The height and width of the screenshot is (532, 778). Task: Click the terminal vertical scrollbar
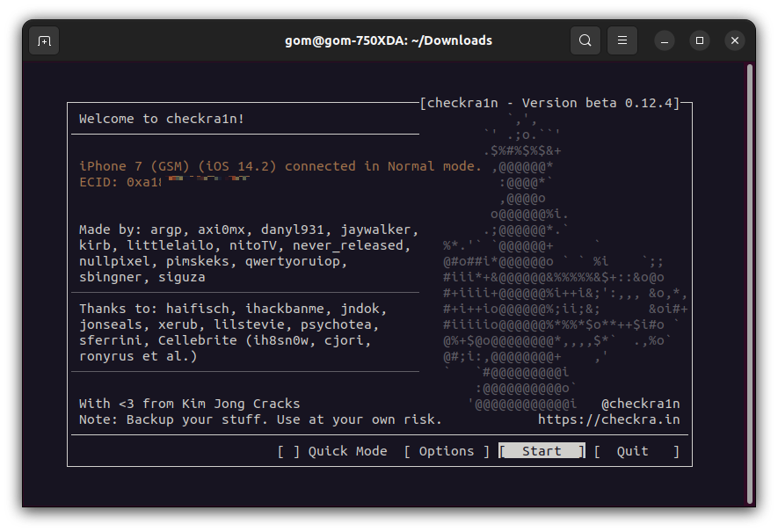(750, 284)
